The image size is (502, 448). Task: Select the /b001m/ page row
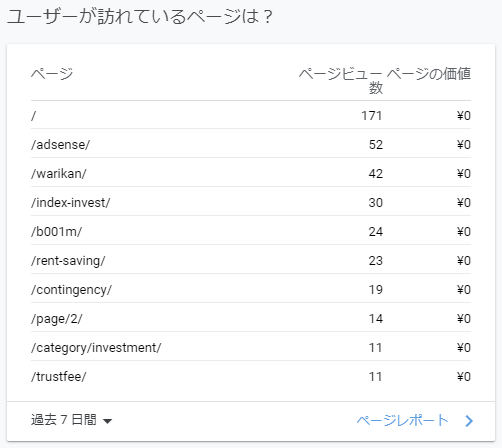(251, 231)
